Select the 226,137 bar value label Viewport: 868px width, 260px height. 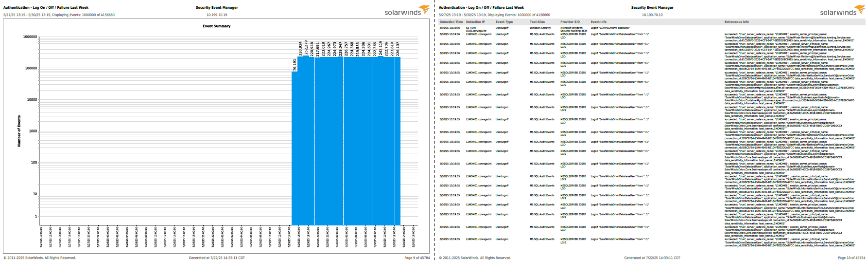coord(398,49)
